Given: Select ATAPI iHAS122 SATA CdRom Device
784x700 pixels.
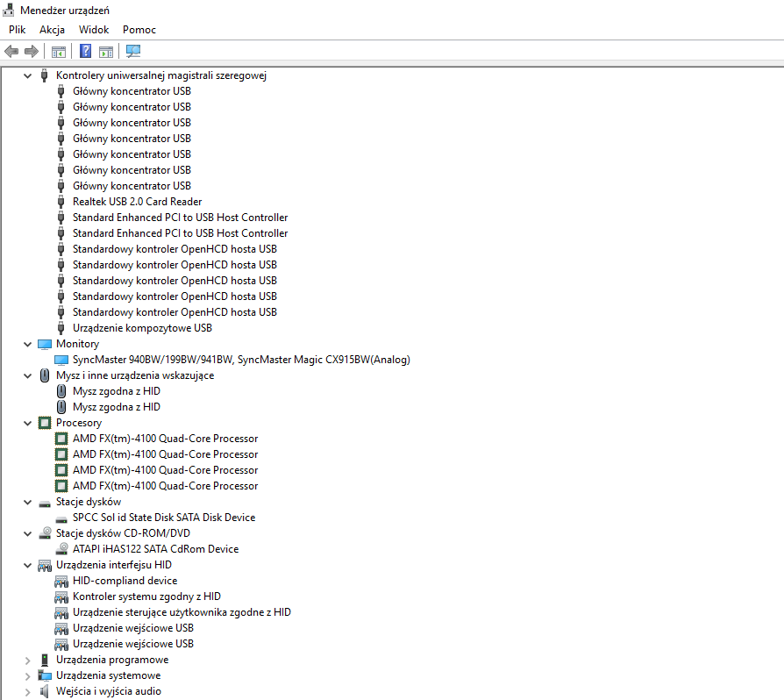Looking at the screenshot, I should (155, 549).
